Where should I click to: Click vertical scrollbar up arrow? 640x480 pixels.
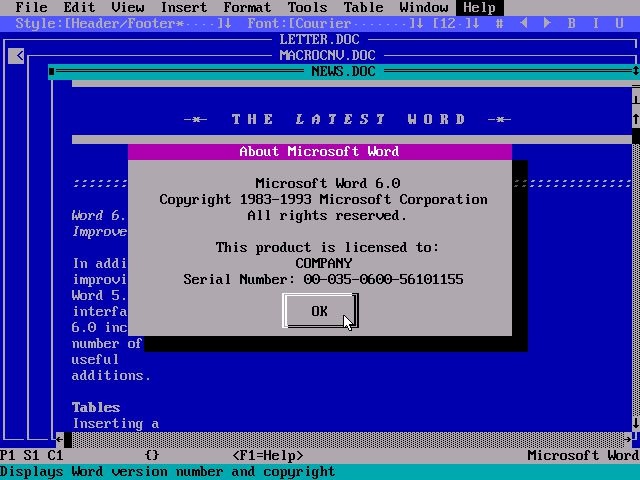pos(635,119)
